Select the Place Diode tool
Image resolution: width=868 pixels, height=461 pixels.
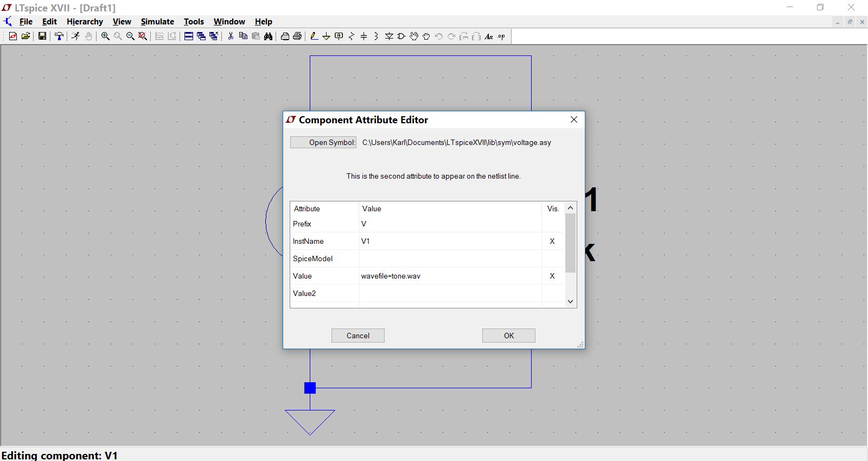point(389,36)
